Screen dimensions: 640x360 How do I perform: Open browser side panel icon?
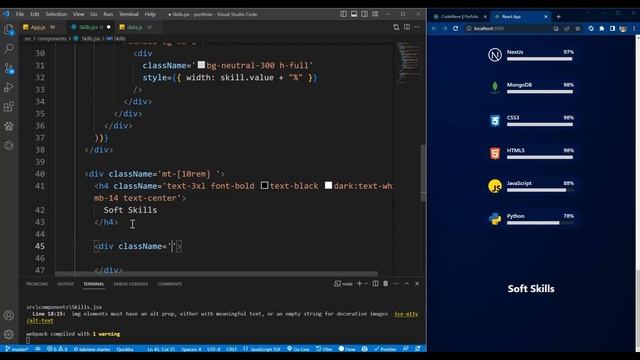612,29
